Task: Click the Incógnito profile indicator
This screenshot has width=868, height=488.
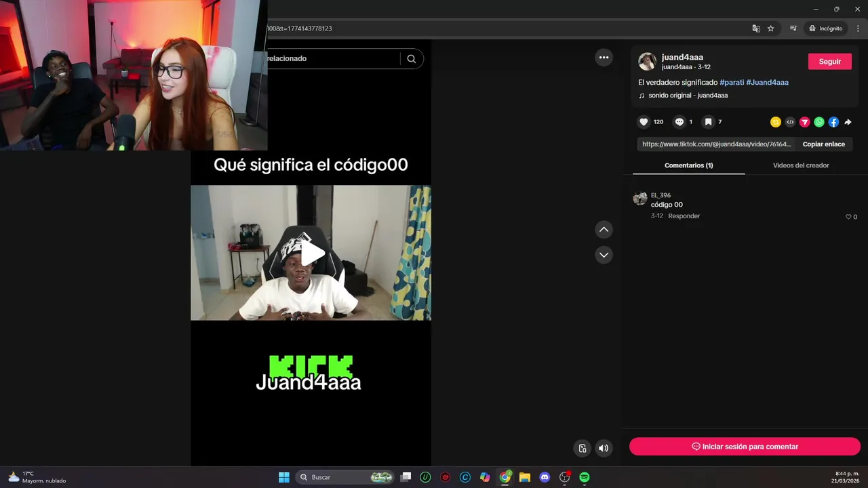Action: click(x=825, y=28)
